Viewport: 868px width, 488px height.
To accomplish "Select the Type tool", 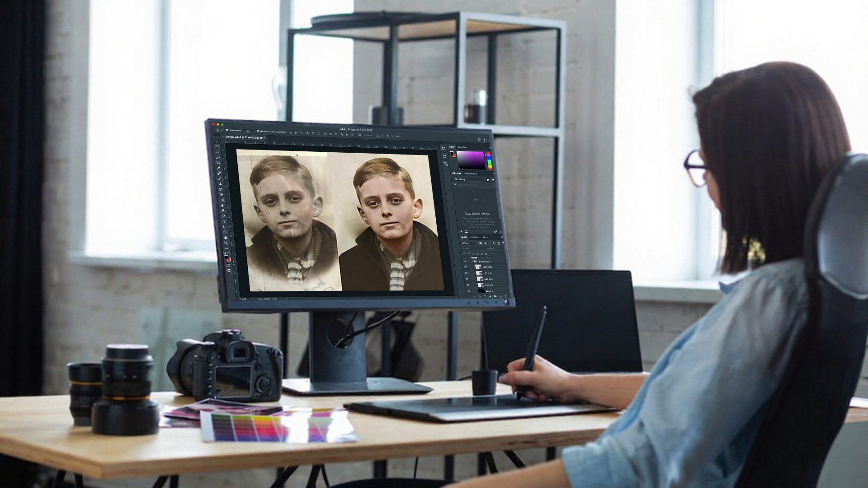I will pos(224,221).
